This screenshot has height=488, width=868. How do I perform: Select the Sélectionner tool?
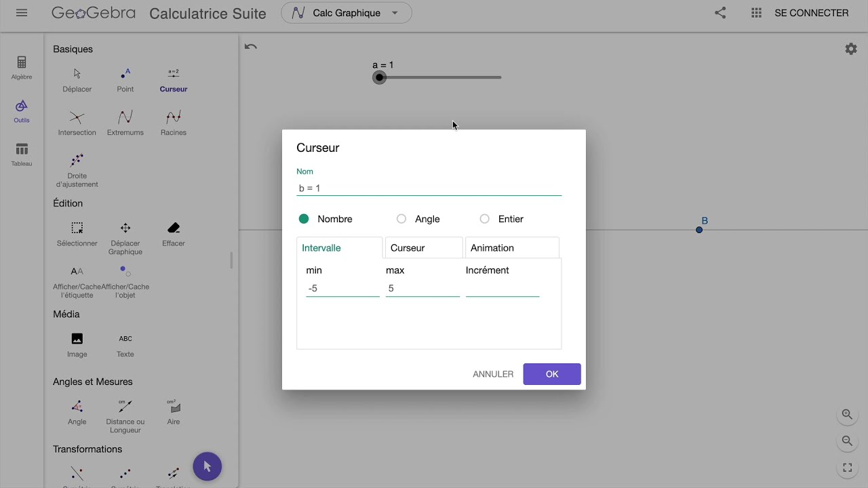pyautogui.click(x=77, y=234)
